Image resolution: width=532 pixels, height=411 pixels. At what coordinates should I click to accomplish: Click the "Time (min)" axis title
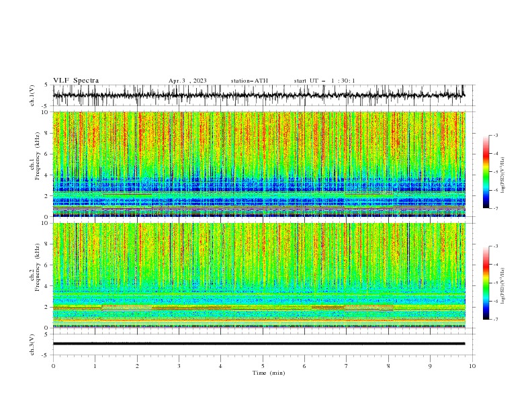[x=269, y=373]
